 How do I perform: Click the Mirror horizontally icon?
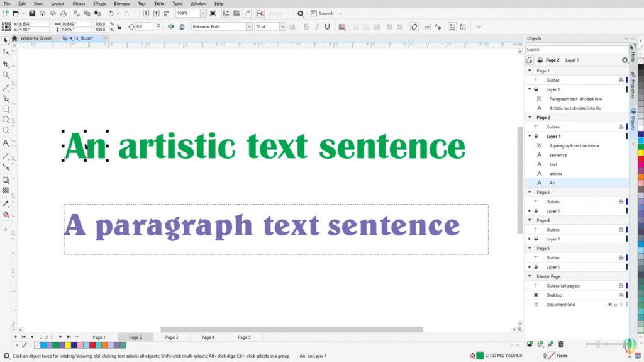pyautogui.click(x=171, y=26)
